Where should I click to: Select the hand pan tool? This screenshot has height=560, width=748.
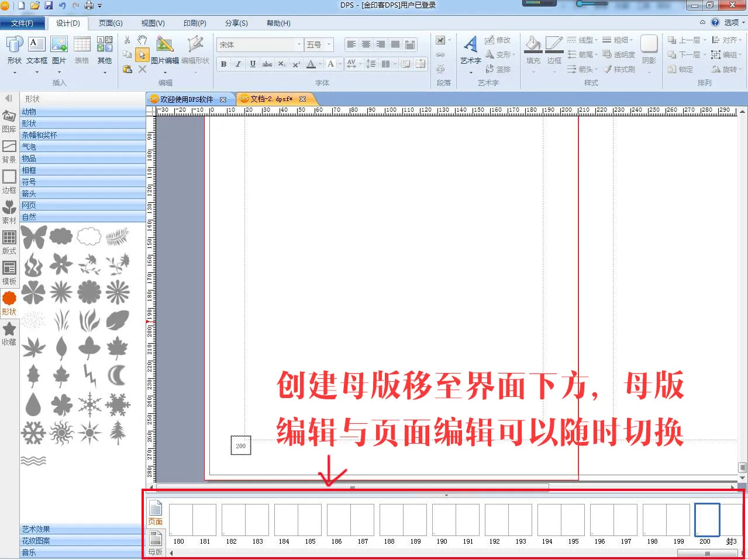click(x=142, y=40)
